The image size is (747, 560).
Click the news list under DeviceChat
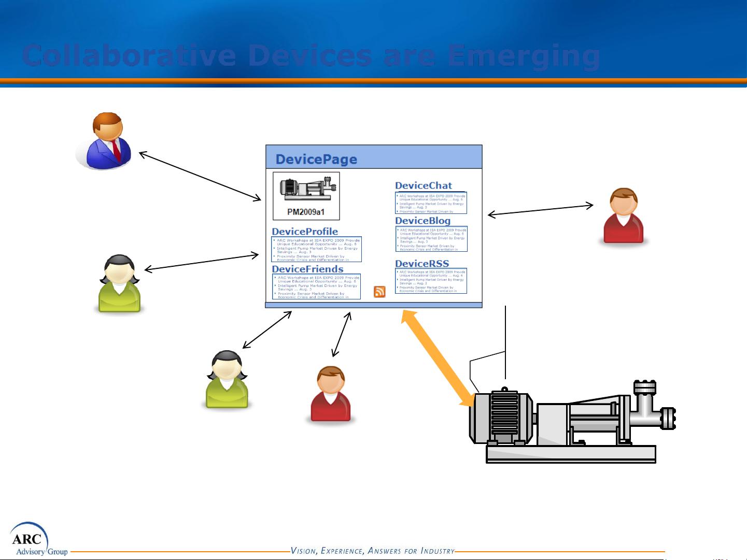pyautogui.click(x=431, y=203)
